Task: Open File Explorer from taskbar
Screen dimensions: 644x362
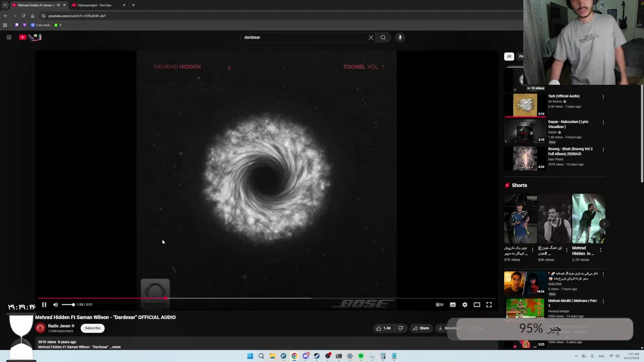Action: [272, 356]
